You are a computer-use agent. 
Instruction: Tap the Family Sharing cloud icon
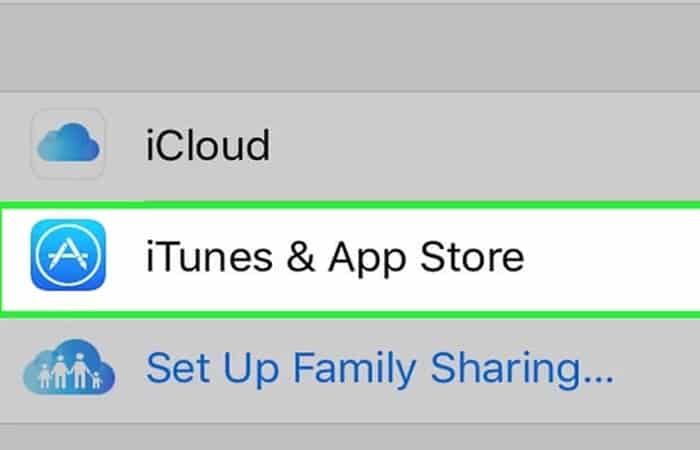tap(69, 367)
